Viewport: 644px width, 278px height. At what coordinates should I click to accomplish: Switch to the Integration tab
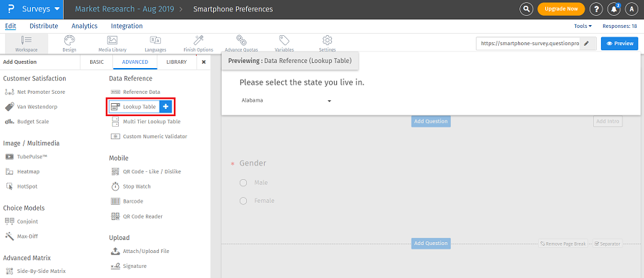click(x=127, y=26)
